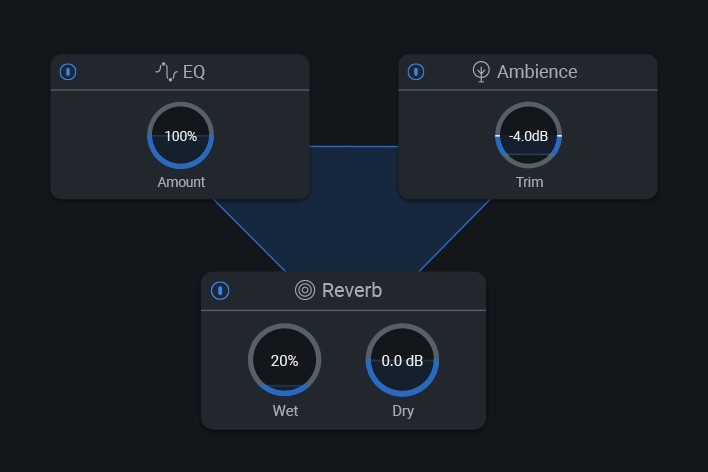
Task: Click the Amount label under EQ knob
Action: [181, 182]
